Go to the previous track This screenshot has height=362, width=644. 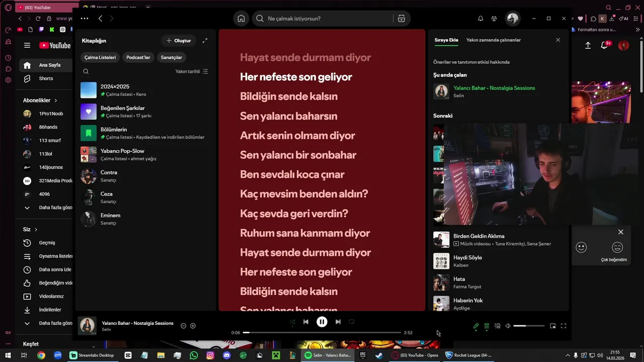coord(306,322)
